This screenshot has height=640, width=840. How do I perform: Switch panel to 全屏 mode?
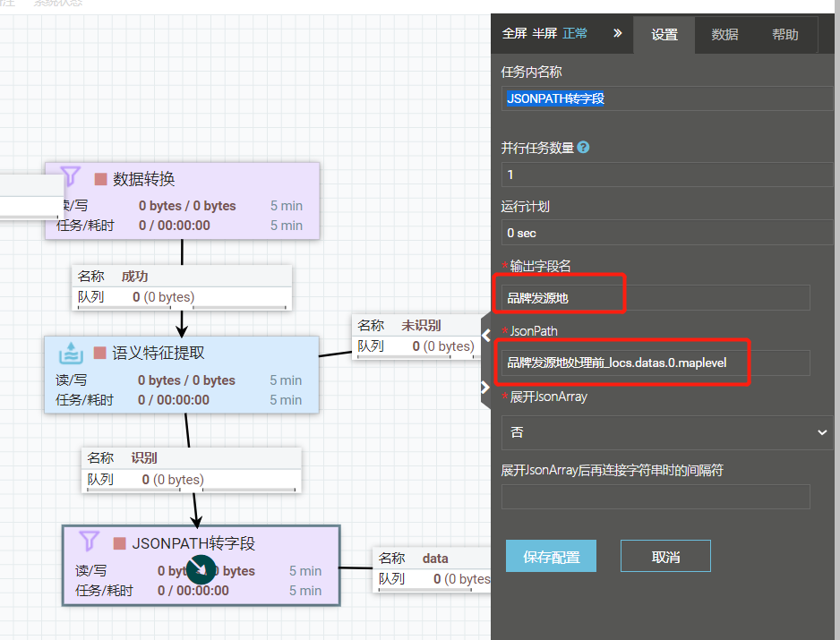514,33
